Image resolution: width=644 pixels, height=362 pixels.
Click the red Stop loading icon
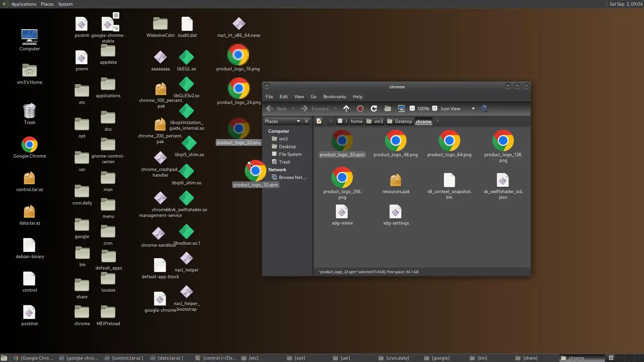click(360, 108)
